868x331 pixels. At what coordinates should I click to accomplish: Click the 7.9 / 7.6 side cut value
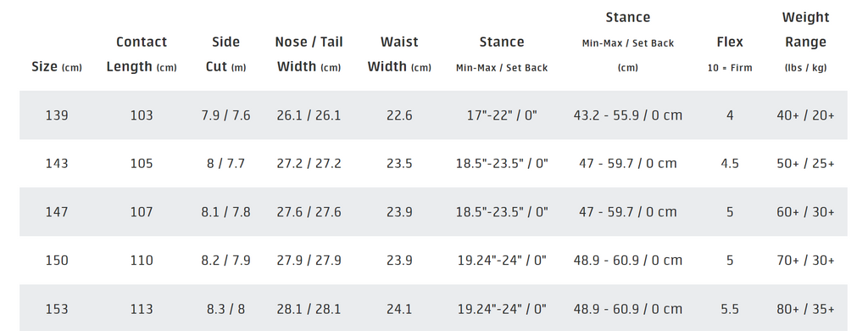pos(225,115)
